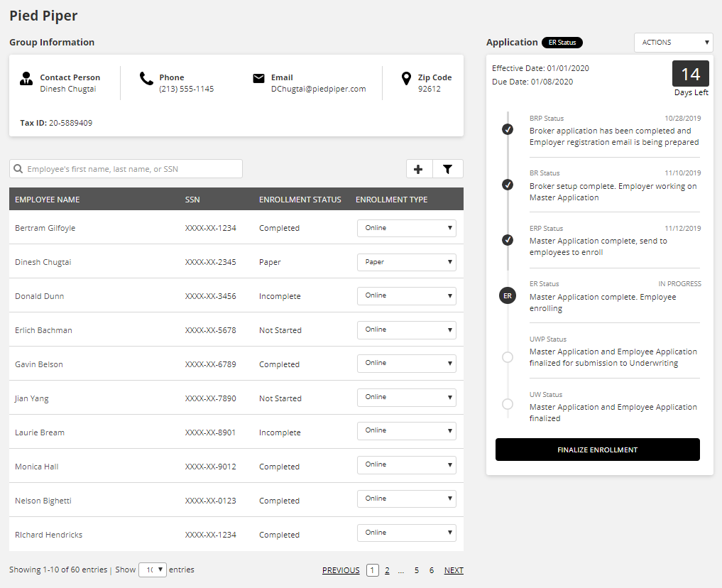
Task: Click the phone number (213) 555-1145
Action: (187, 89)
